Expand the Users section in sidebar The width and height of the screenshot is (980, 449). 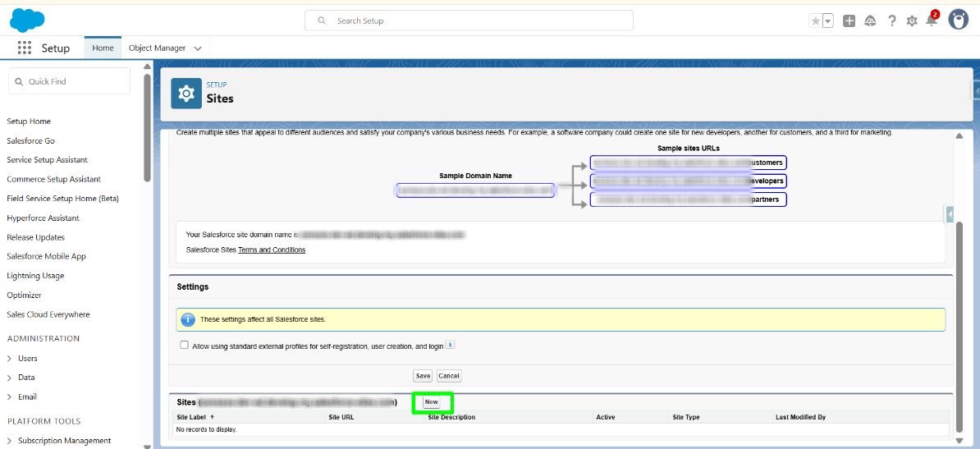10,359
